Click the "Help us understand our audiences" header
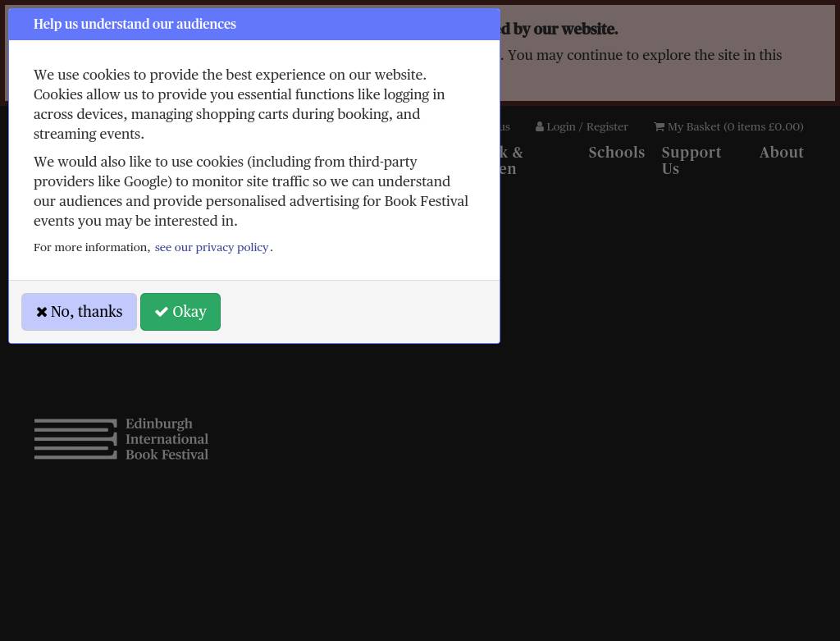 (x=135, y=25)
